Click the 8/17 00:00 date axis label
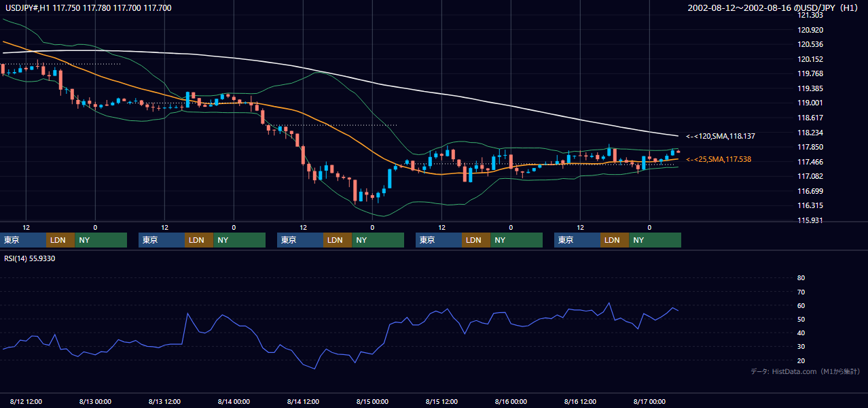Screen dimensions: 868x408 (649, 401)
